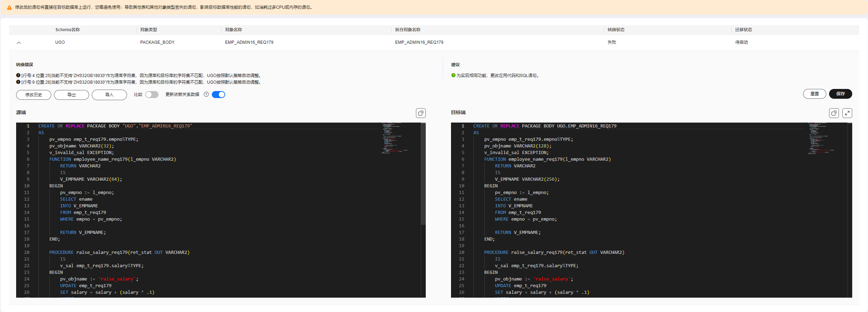The width and height of the screenshot is (868, 312).
Task: Expand the target editor to fullscreen
Action: coord(847,113)
